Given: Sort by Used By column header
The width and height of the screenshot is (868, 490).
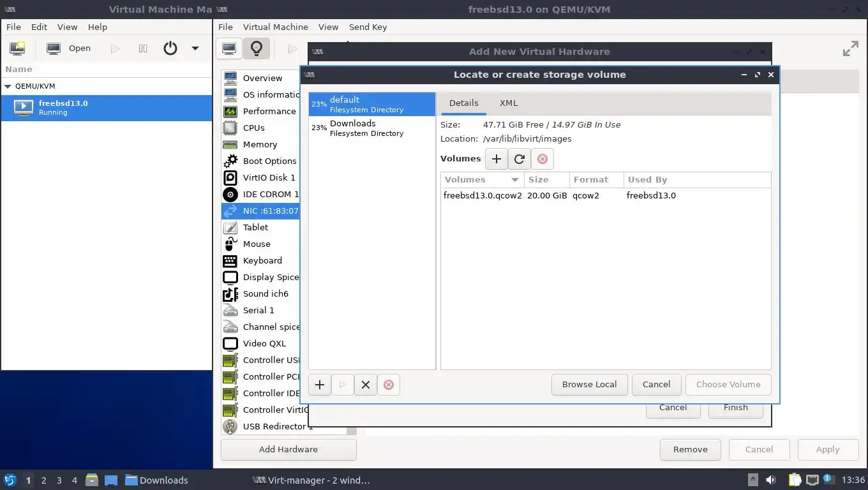Looking at the screenshot, I should click(697, 180).
